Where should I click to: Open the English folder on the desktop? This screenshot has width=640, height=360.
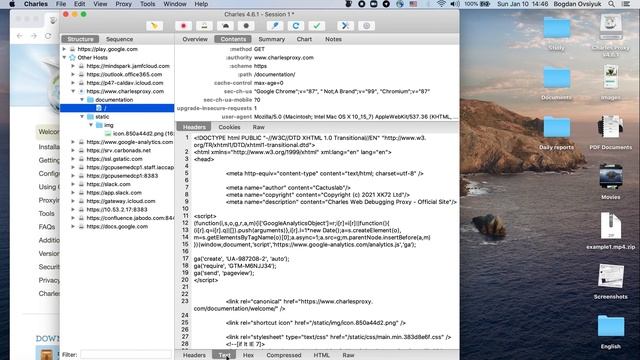pyautogui.click(x=611, y=327)
